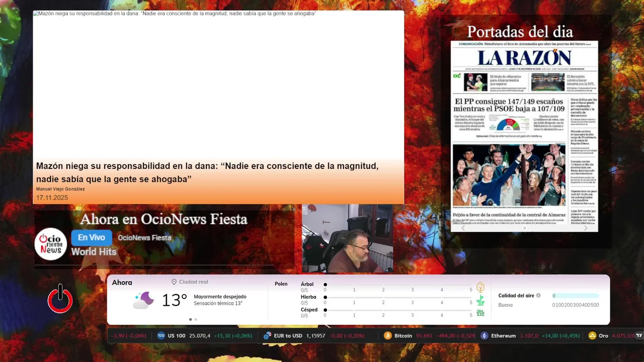Click the green plant icon in Hierba row
The width and height of the screenshot is (644, 362).
click(480, 300)
